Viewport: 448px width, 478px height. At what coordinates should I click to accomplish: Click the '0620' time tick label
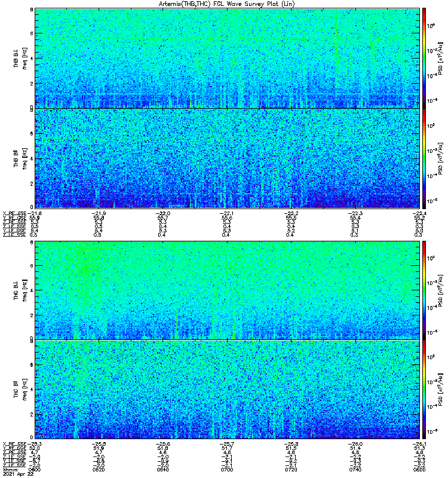[x=99, y=470]
